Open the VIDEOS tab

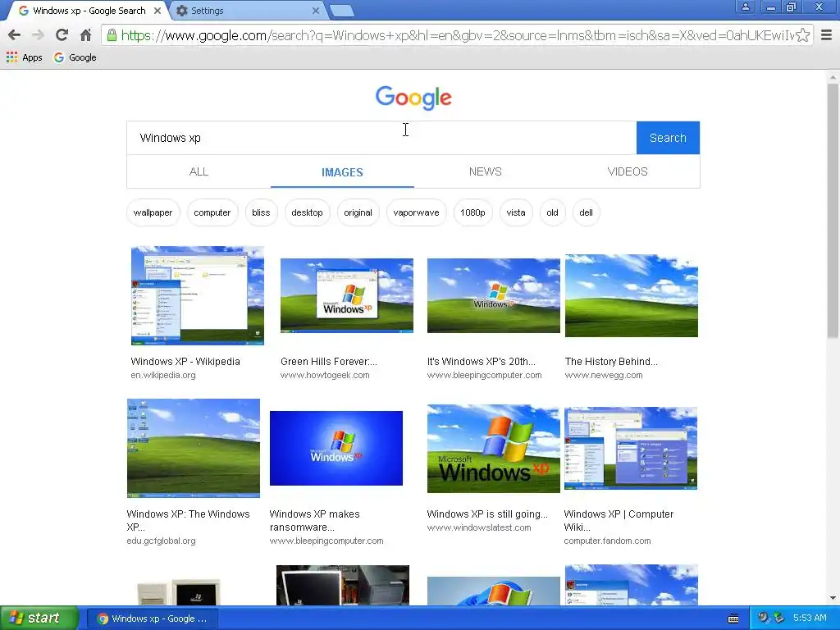point(628,171)
